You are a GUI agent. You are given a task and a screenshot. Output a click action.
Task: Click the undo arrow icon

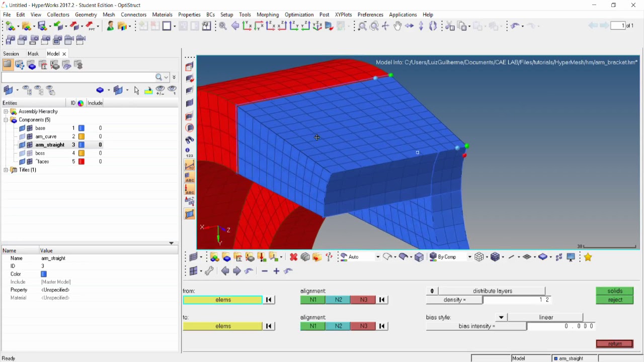[x=514, y=26]
